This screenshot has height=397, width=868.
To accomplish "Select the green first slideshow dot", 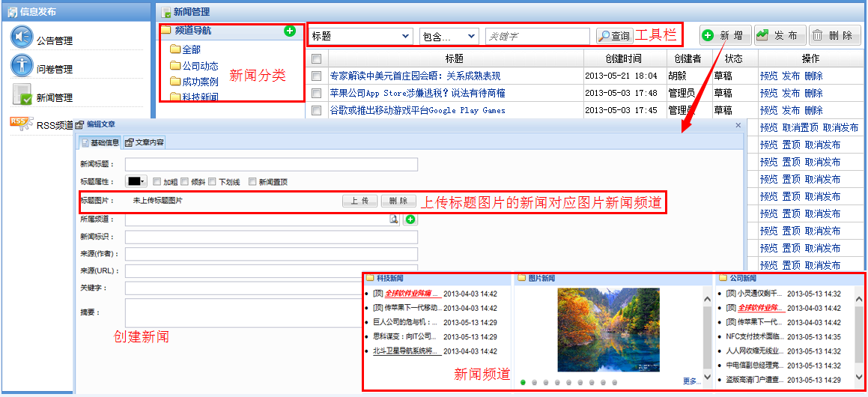I will 523,382.
